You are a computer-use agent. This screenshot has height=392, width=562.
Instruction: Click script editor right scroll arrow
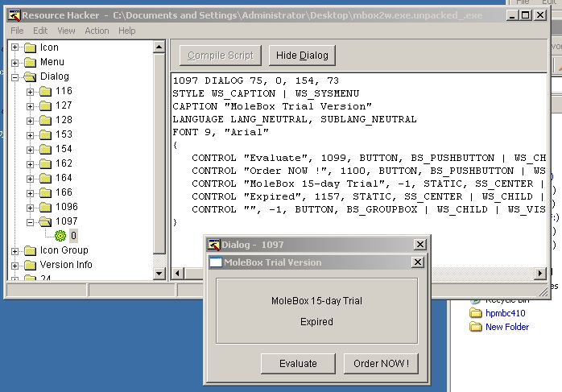[539, 274]
